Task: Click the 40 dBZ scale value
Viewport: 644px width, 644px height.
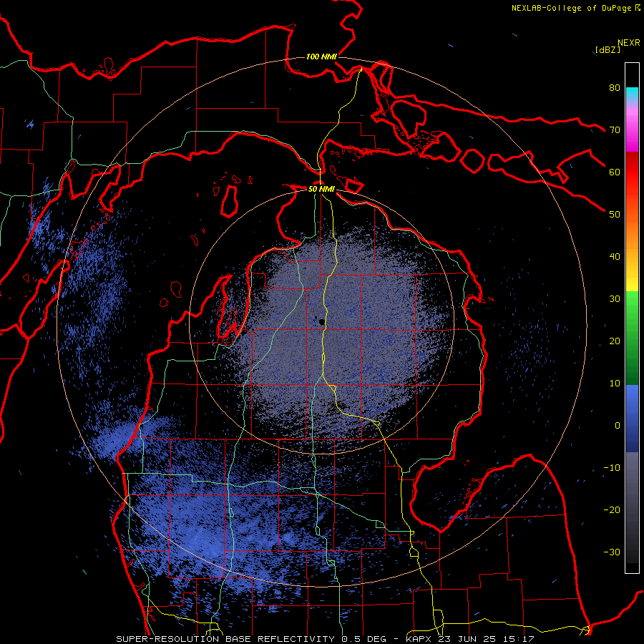Action: pos(615,257)
